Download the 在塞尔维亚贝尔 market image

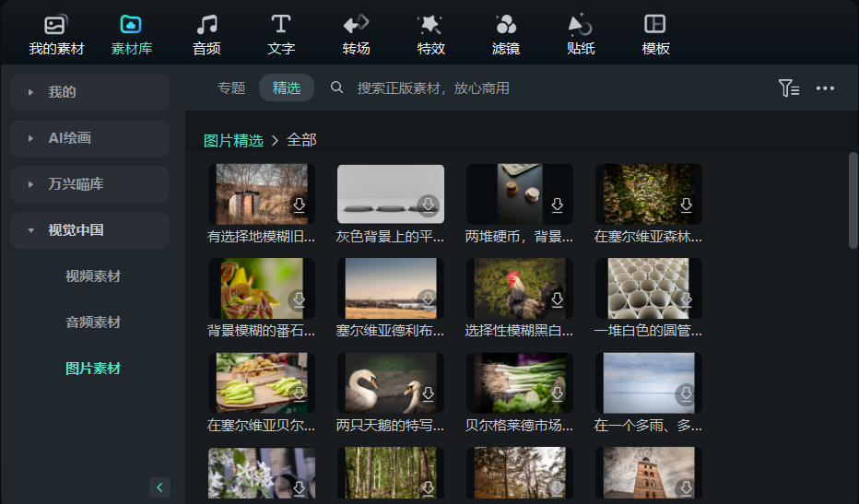(x=300, y=393)
